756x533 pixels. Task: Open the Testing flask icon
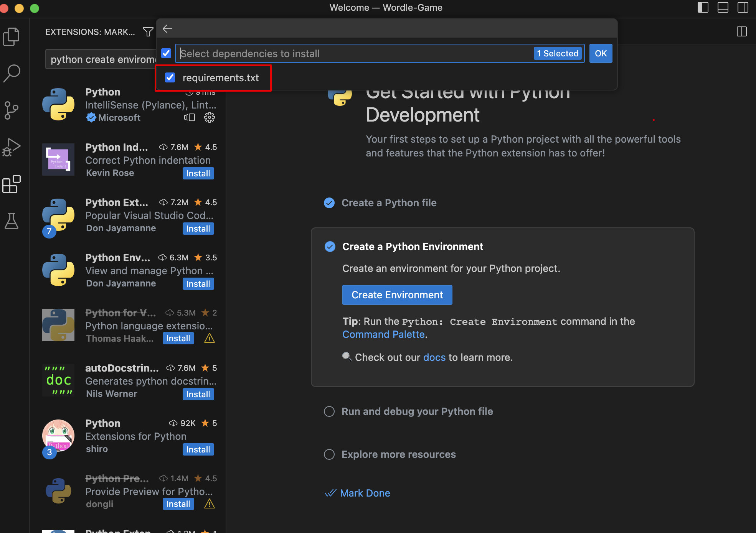click(x=12, y=221)
